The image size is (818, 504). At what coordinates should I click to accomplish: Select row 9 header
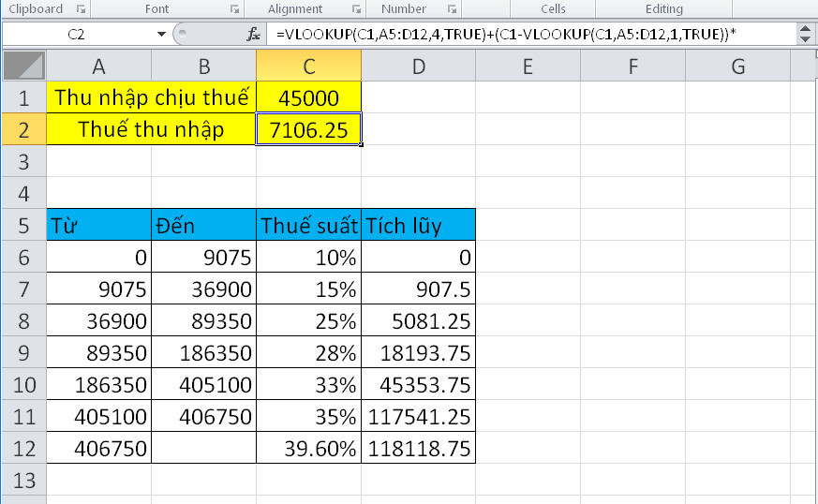pyautogui.click(x=24, y=352)
